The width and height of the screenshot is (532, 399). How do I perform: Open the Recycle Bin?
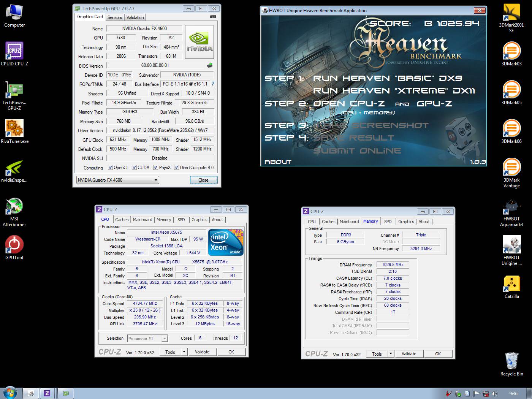click(511, 364)
